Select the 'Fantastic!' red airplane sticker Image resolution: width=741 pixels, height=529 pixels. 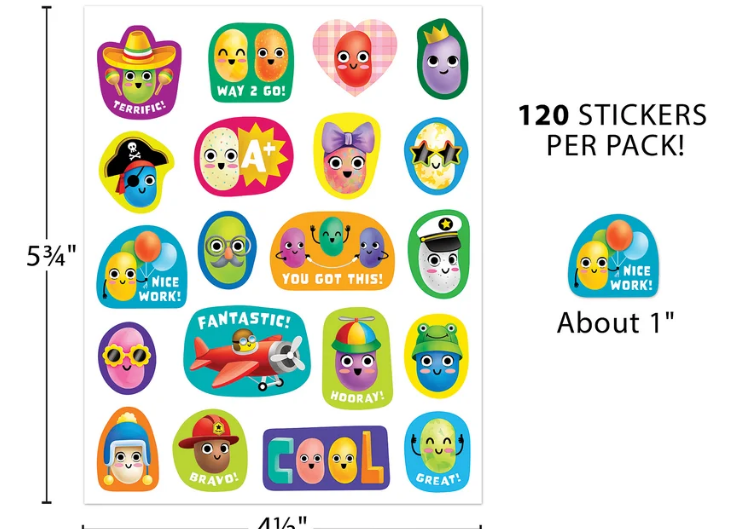(x=247, y=350)
